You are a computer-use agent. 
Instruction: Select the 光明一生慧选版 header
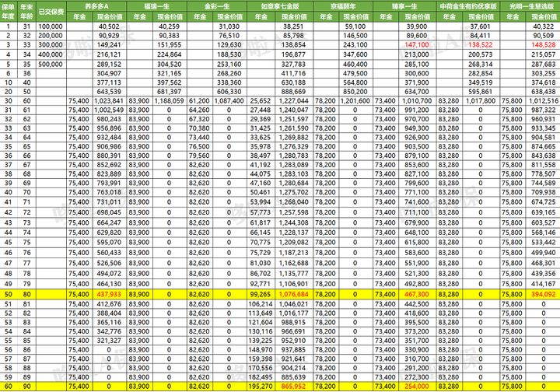click(x=530, y=6)
